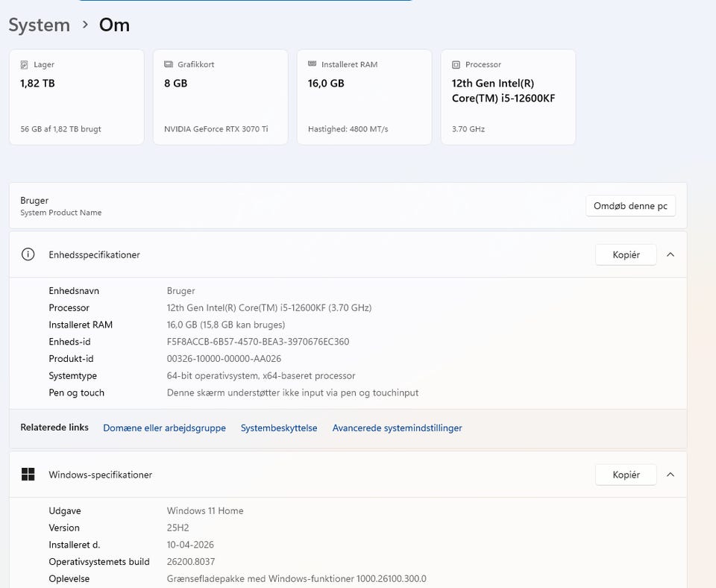Open the Systembeskyttelse link

(279, 428)
